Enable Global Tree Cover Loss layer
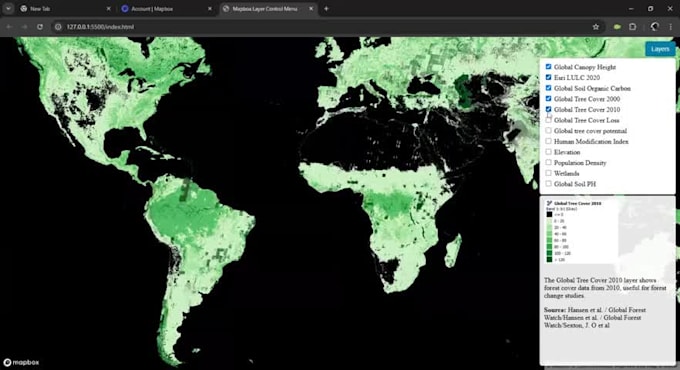This screenshot has height=370, width=680. point(549,120)
